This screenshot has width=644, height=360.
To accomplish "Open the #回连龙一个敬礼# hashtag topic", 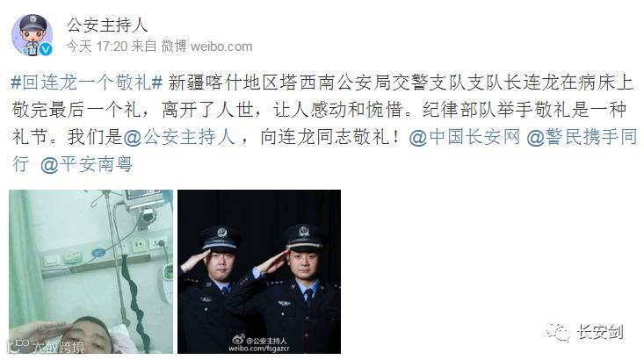I will point(87,83).
